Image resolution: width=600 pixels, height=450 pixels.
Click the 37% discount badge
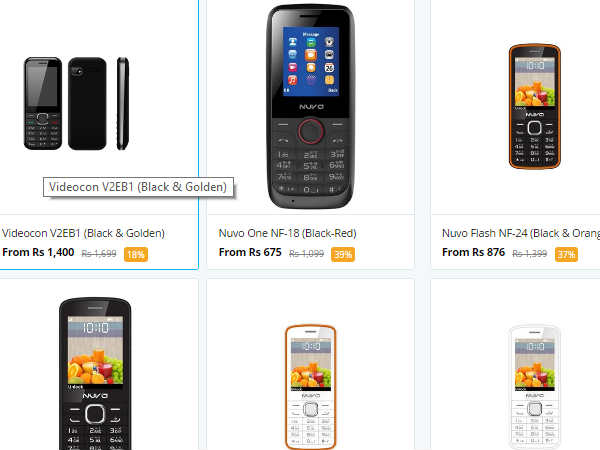pyautogui.click(x=566, y=254)
